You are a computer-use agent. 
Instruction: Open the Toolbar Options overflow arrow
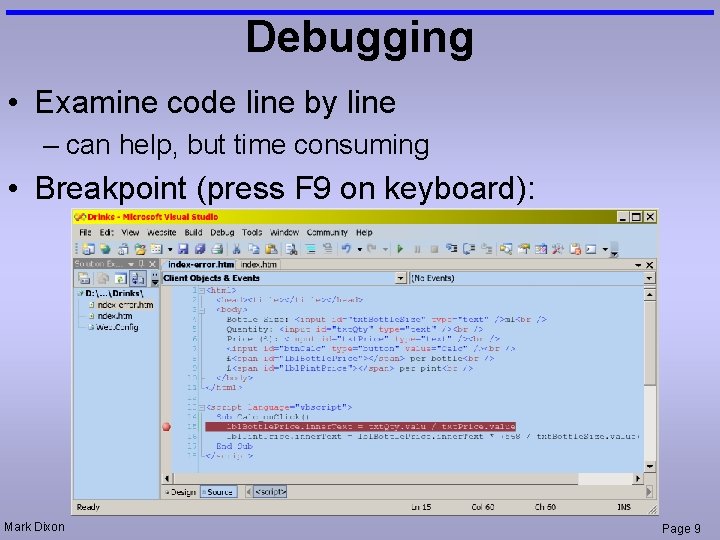pyautogui.click(x=614, y=251)
